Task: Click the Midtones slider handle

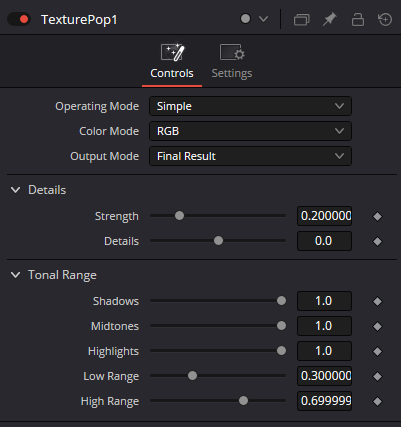Action: point(281,326)
